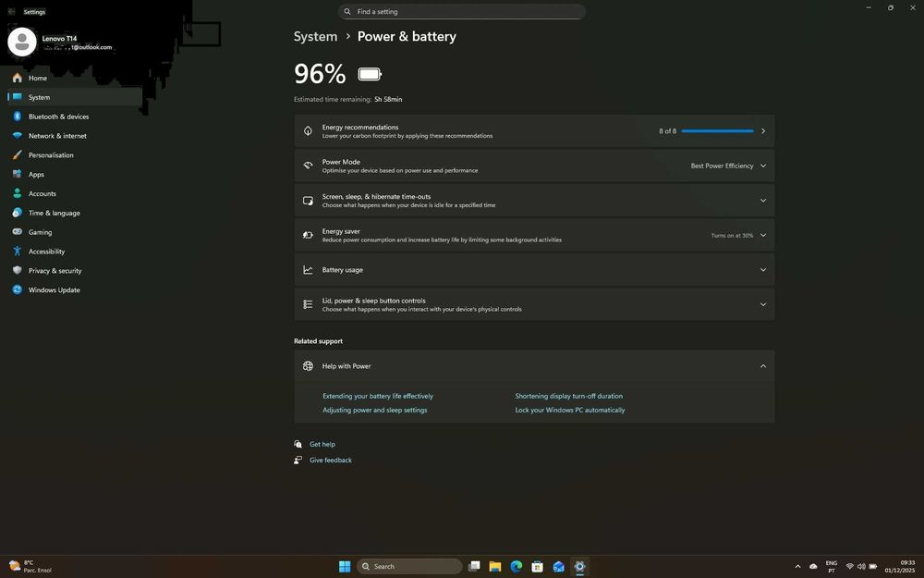924x578 pixels.
Task: Click the Get help link
Action: [x=322, y=444]
